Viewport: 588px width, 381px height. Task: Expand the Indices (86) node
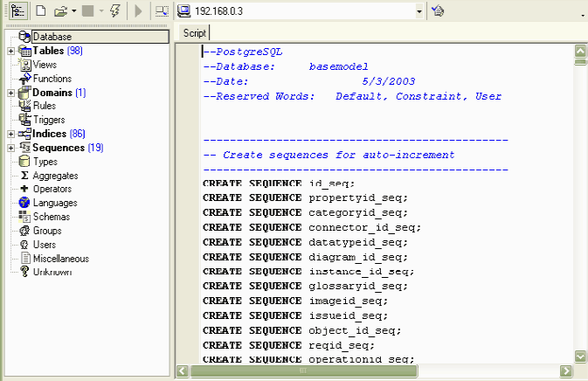10,134
